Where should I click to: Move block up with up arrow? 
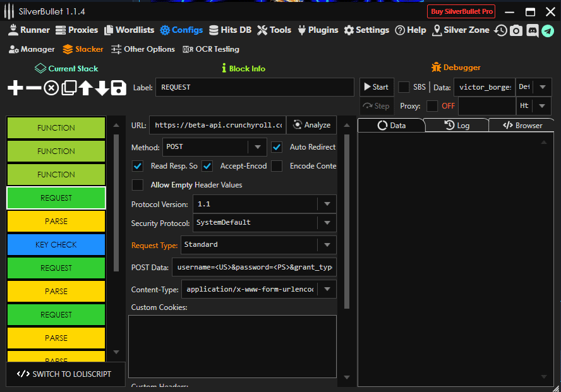(x=85, y=88)
